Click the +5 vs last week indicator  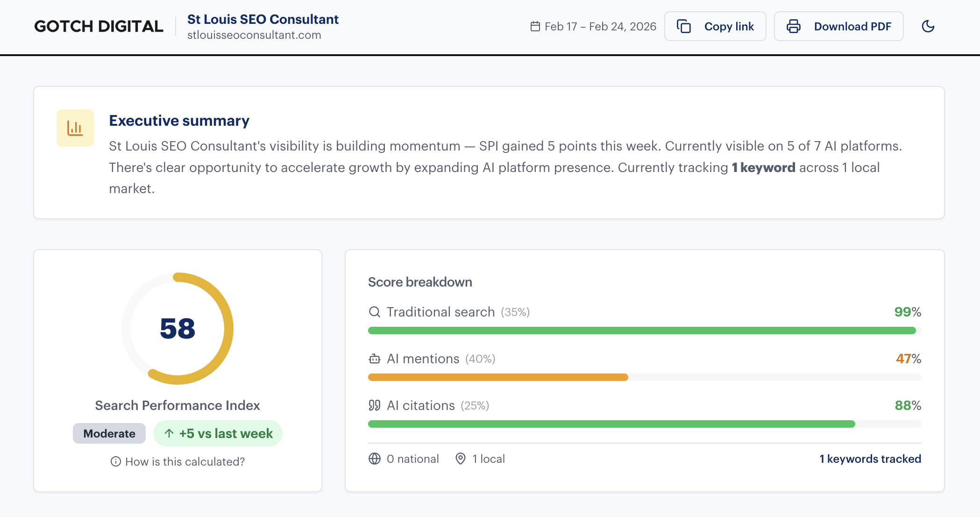218,433
